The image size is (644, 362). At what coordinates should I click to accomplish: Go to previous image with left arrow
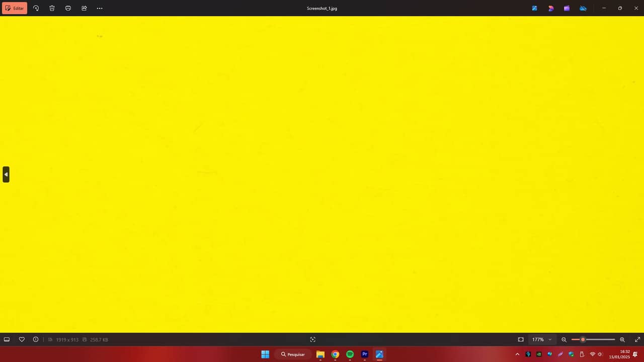(x=6, y=174)
